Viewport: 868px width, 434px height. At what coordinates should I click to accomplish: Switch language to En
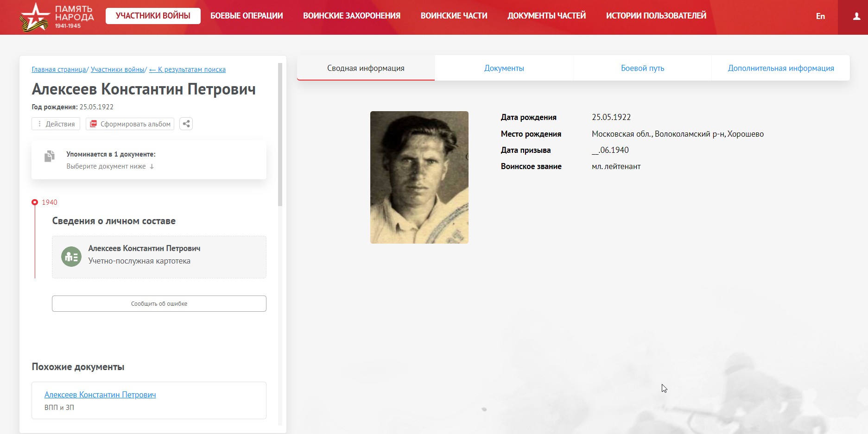point(820,16)
